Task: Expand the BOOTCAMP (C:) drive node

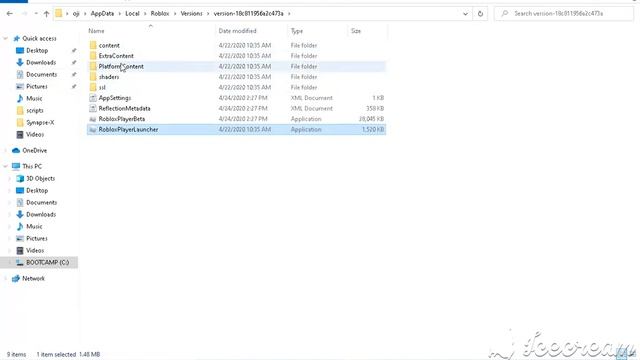Action: [9, 262]
